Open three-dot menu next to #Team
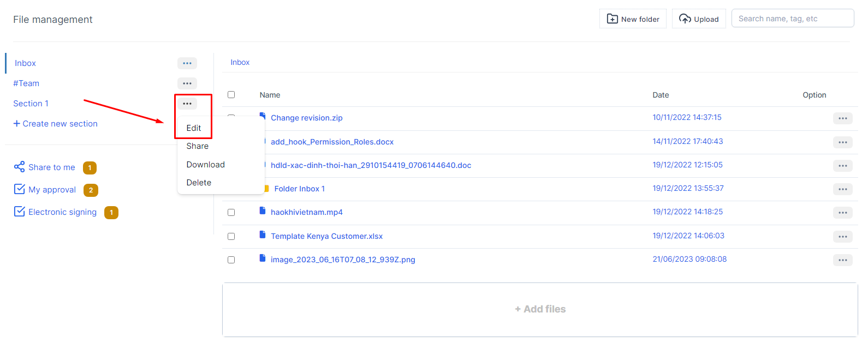Viewport: 868px width, 349px height. [x=187, y=83]
